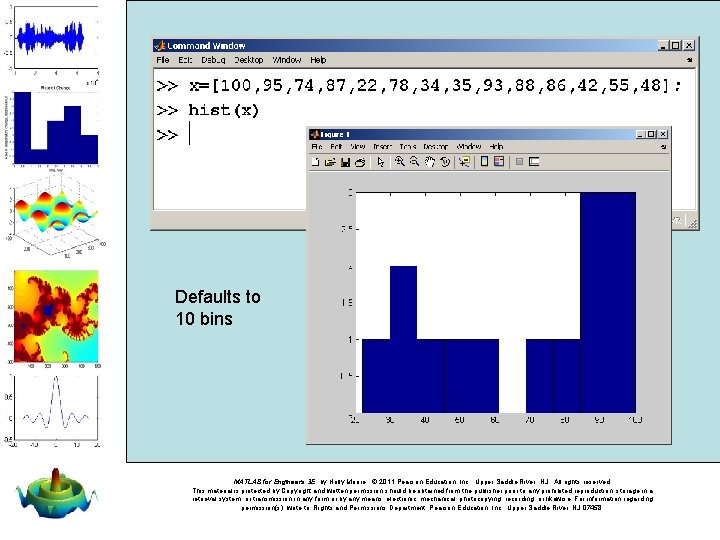
Task: Click the resize grip of Command Window
Action: pos(692,223)
